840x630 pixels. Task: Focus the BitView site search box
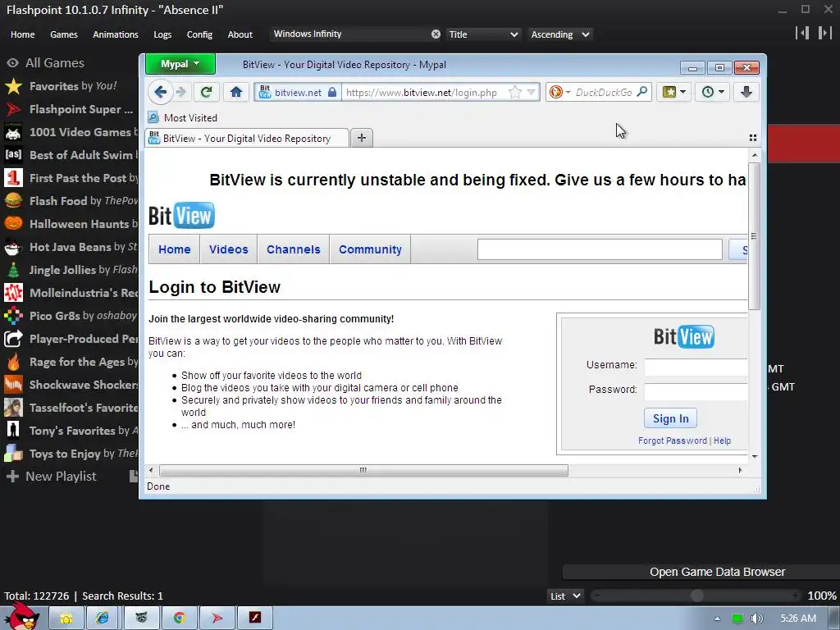[x=600, y=249]
